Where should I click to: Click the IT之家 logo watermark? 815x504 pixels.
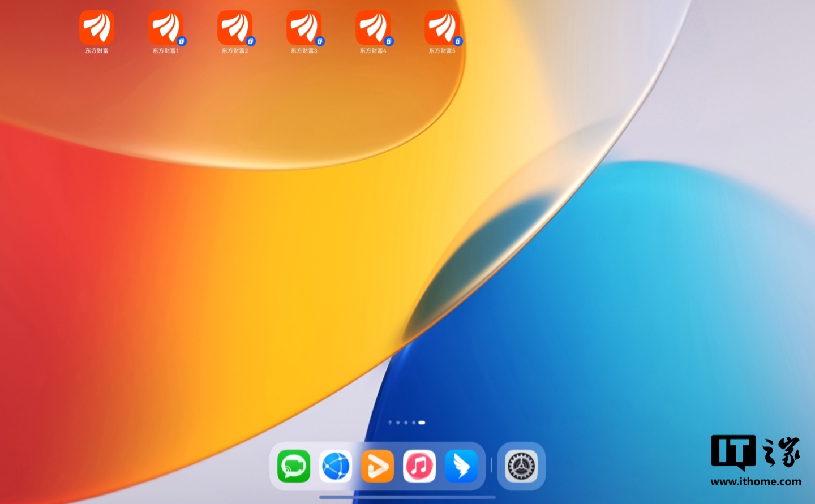[756, 452]
